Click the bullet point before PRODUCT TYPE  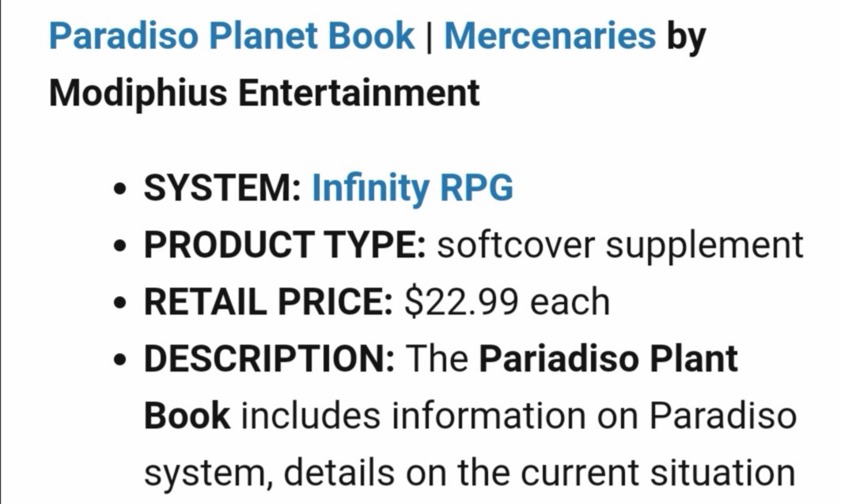click(x=121, y=246)
